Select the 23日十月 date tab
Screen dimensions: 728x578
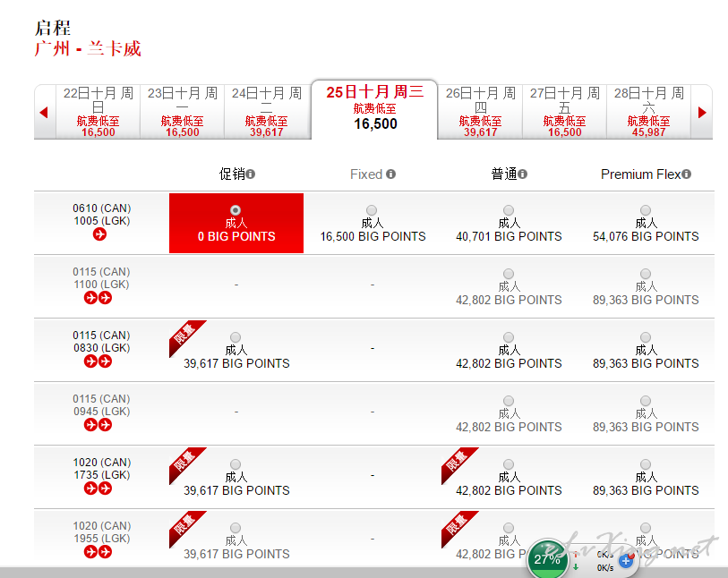coord(183,112)
